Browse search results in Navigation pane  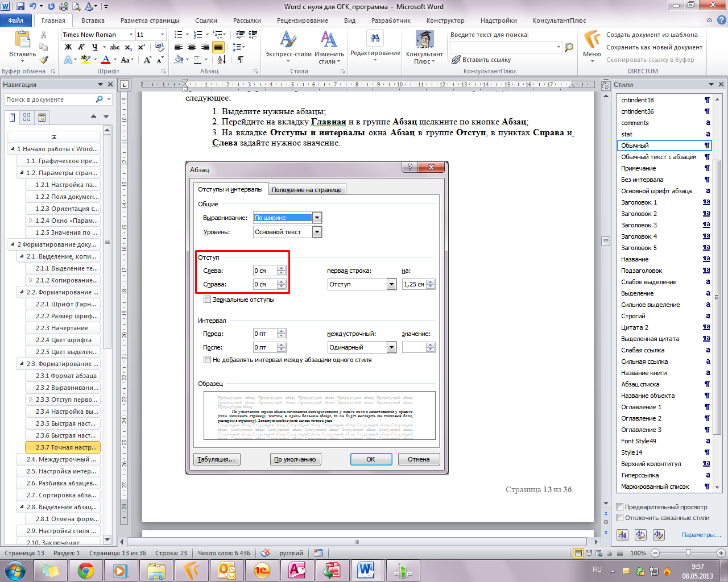(x=42, y=117)
